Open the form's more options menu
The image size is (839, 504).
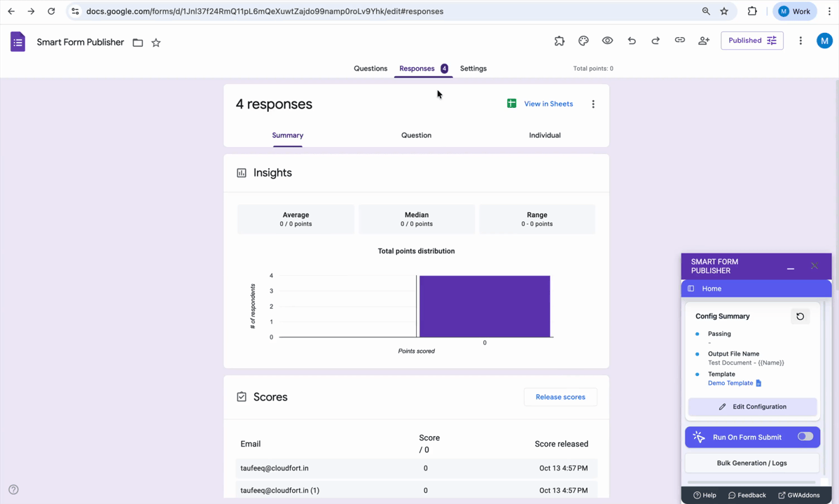click(800, 41)
